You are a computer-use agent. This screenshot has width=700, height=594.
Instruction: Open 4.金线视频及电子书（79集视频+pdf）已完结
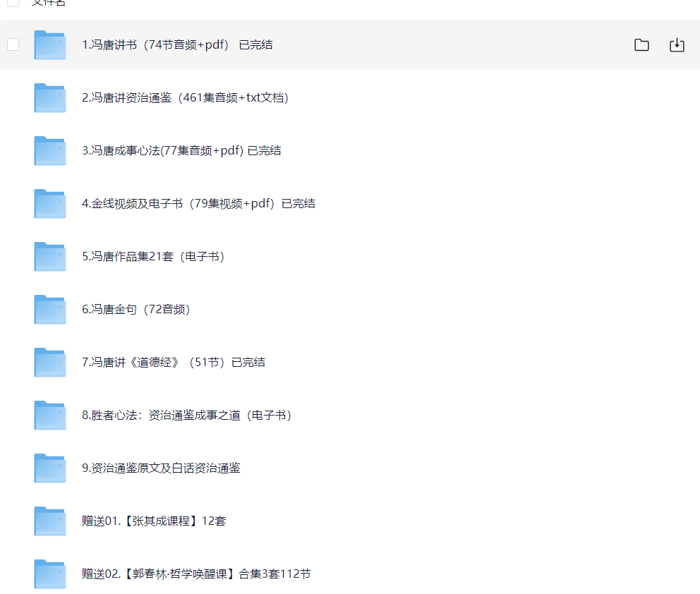coord(199,203)
